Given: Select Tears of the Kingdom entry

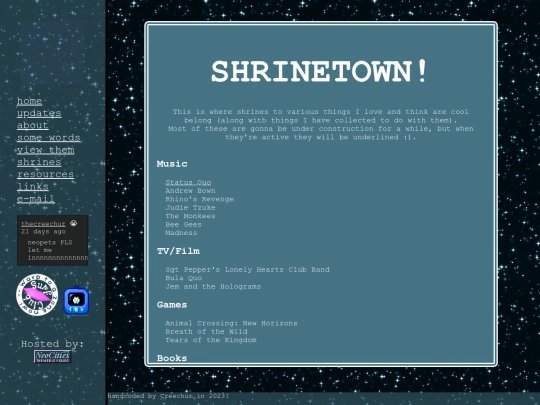Looking at the screenshot, I should 211,340.
